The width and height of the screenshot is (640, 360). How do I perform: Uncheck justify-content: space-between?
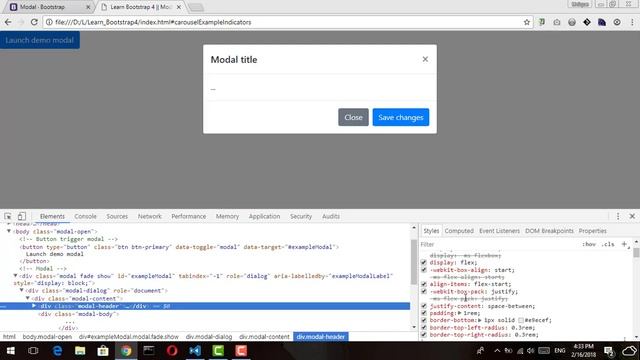pos(424,306)
